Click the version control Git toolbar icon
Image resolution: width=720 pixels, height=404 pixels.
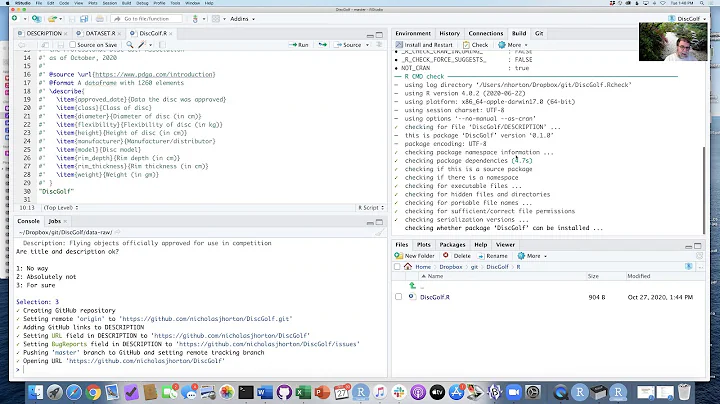(x=196, y=19)
